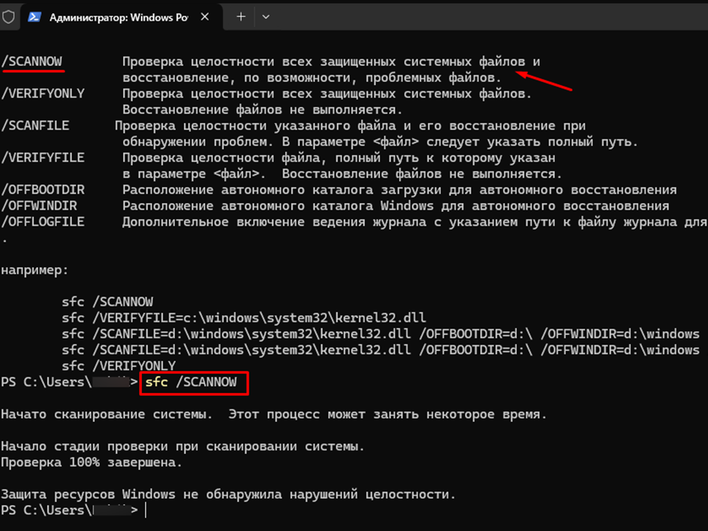Click the /SCANFILE parameter text
The width and height of the screenshot is (708, 531).
click(35, 126)
